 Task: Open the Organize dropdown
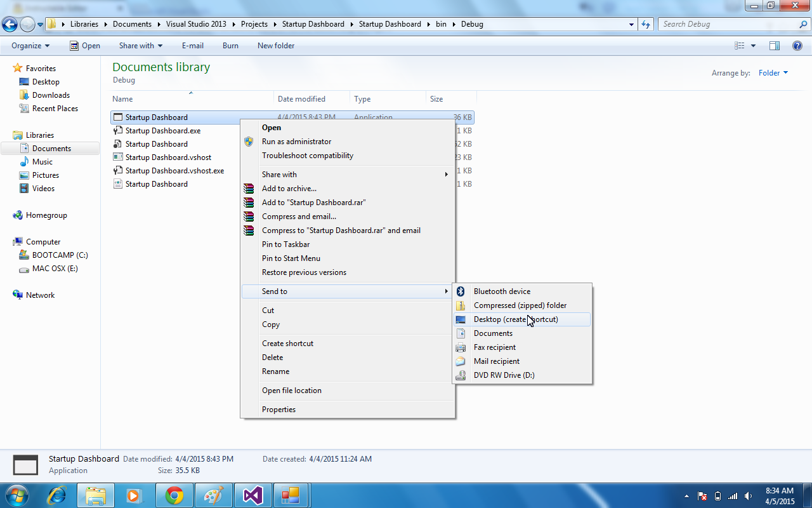(30, 46)
